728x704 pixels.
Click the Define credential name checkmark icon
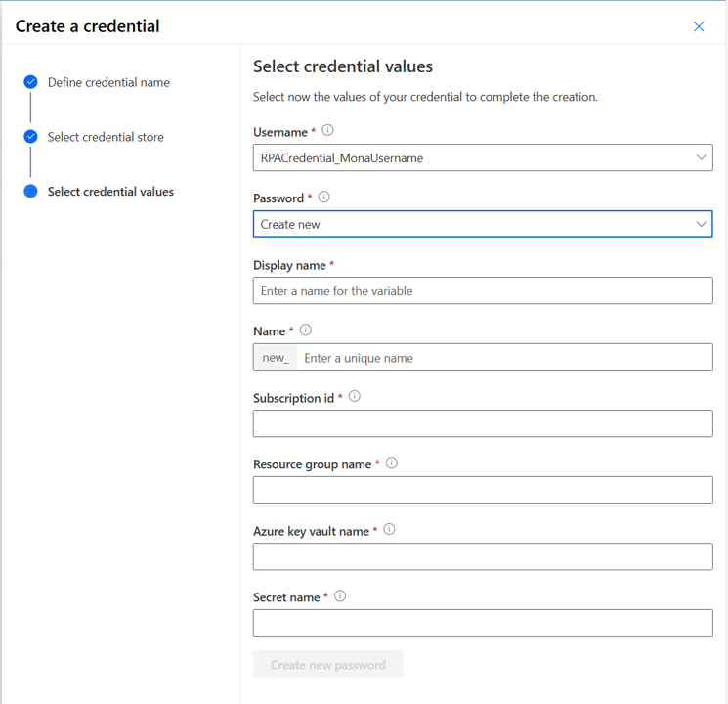coord(30,82)
